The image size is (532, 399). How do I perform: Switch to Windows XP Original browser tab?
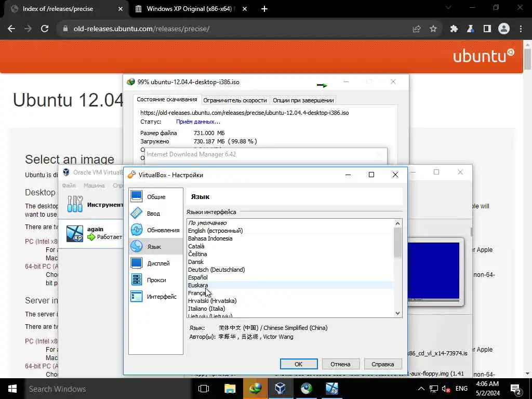tap(190, 9)
